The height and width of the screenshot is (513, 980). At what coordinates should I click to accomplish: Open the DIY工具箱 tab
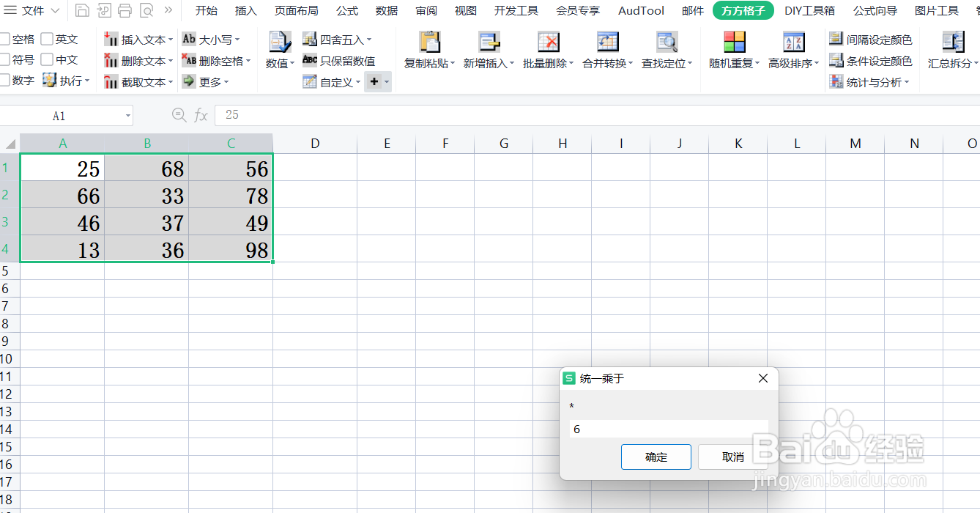[x=809, y=10]
